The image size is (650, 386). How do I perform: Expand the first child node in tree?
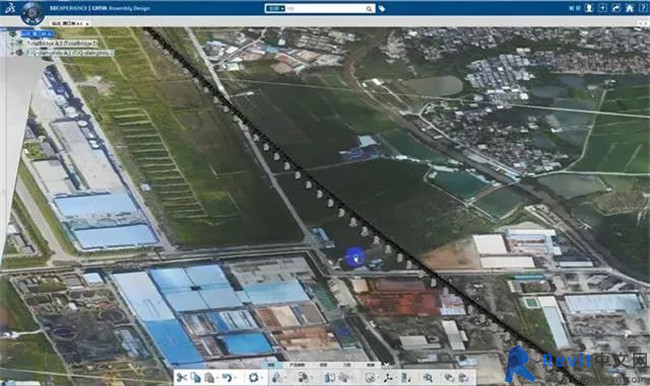[12, 43]
